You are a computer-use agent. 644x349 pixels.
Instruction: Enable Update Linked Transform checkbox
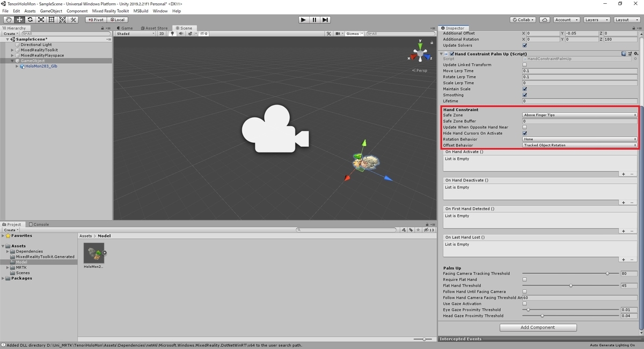coord(524,64)
